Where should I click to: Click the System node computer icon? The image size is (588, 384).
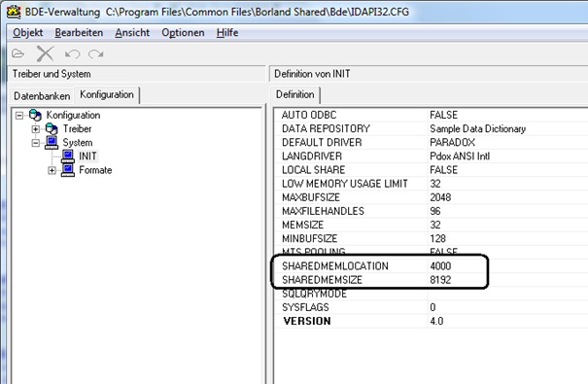click(52, 143)
